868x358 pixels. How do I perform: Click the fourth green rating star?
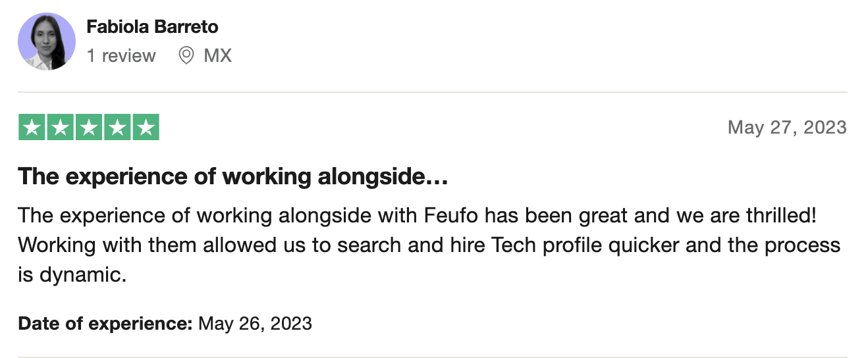[117, 128]
